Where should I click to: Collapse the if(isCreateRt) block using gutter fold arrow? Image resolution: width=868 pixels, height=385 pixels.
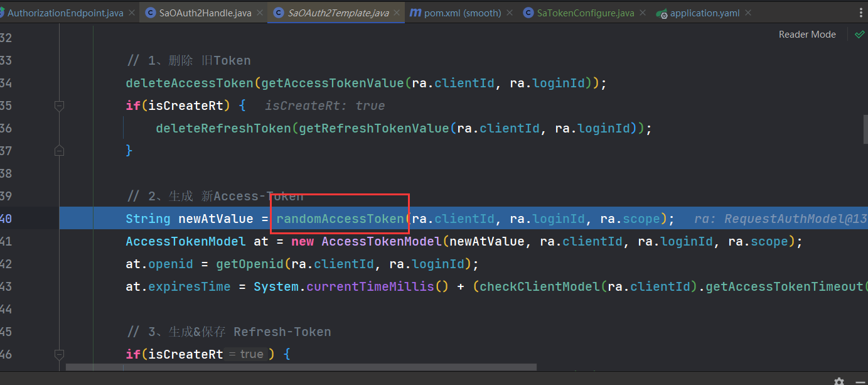(x=59, y=106)
